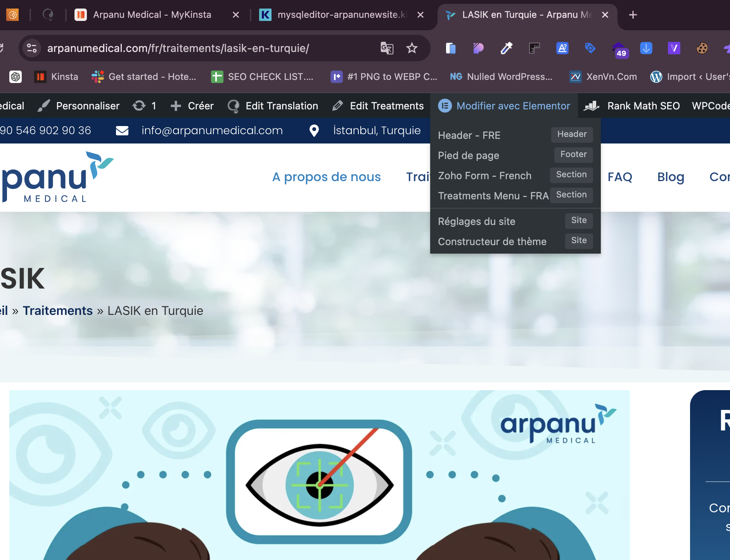Screen dimensions: 730x560
Task: Click Edit Translation in admin bar
Action: [x=273, y=106]
